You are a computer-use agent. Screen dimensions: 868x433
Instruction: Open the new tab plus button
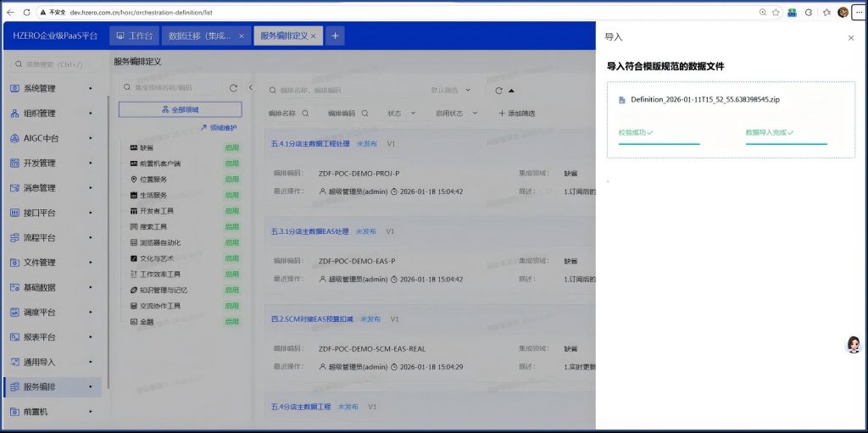click(335, 36)
